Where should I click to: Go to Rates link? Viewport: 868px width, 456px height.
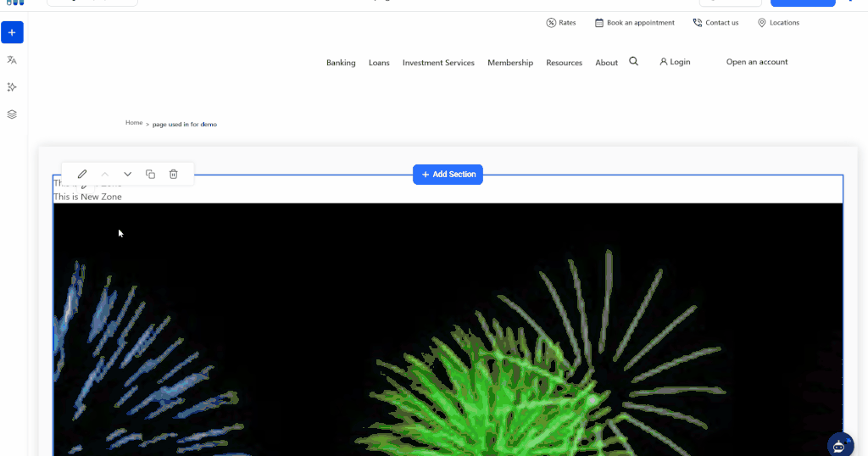pos(567,23)
